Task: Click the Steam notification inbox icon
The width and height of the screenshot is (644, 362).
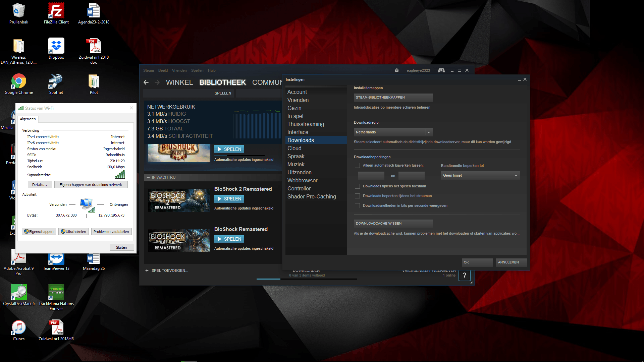Action: tap(396, 70)
